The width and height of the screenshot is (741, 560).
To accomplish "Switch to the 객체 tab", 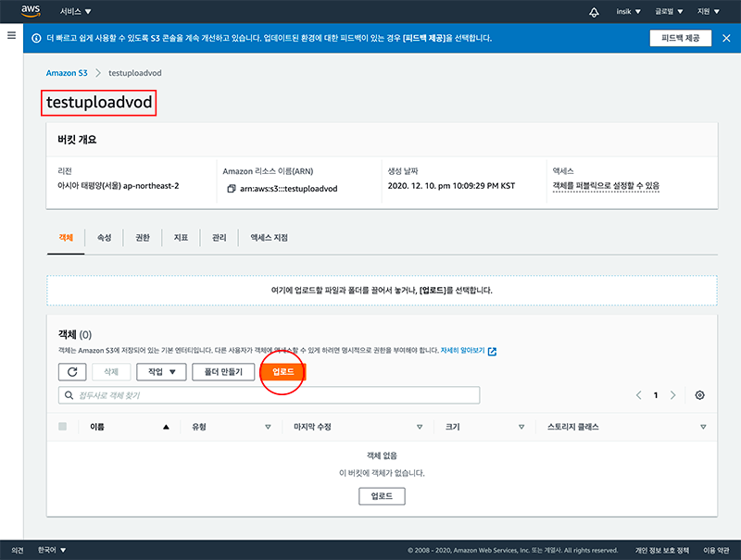I will click(66, 238).
